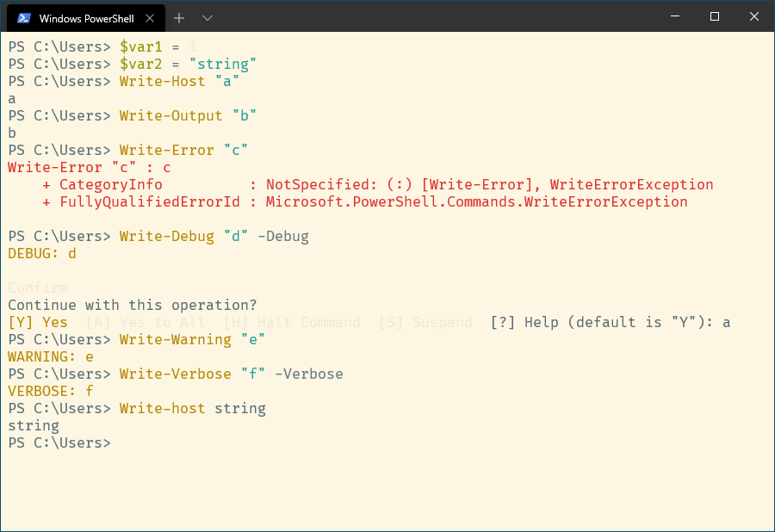775x532 pixels.
Task: Open a new tab with plus button
Action: [x=179, y=18]
